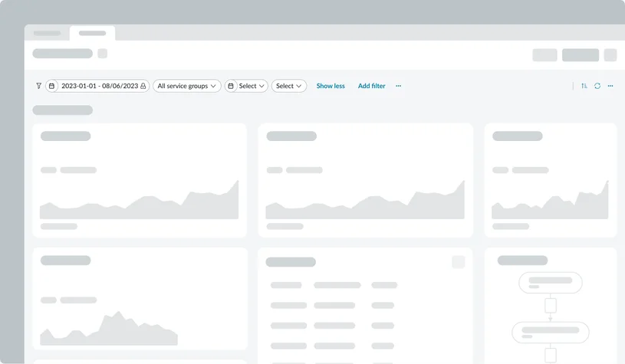Click the funnel filter icon
The width and height of the screenshot is (625, 364).
click(x=38, y=86)
